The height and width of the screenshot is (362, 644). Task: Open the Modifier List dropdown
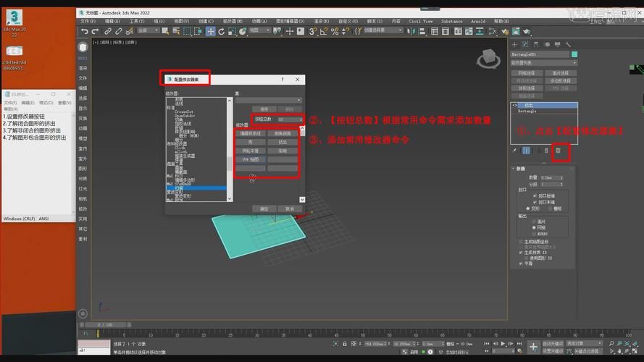coord(544,63)
